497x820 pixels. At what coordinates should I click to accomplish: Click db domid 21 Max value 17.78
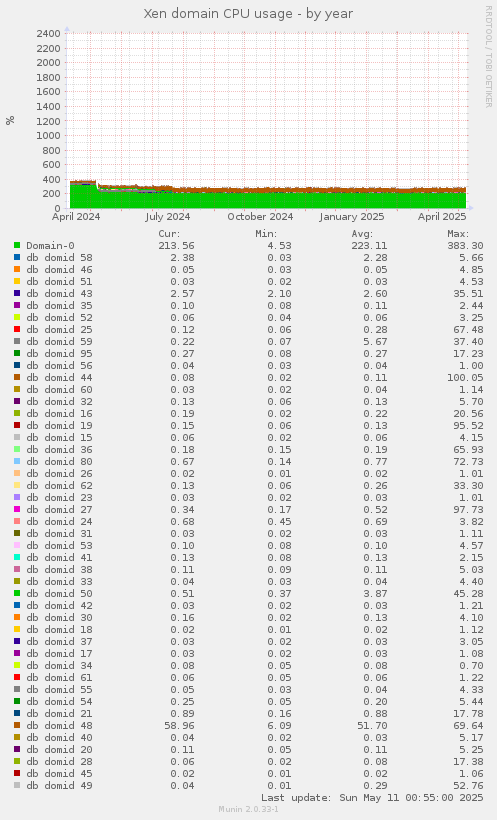(x=468, y=713)
